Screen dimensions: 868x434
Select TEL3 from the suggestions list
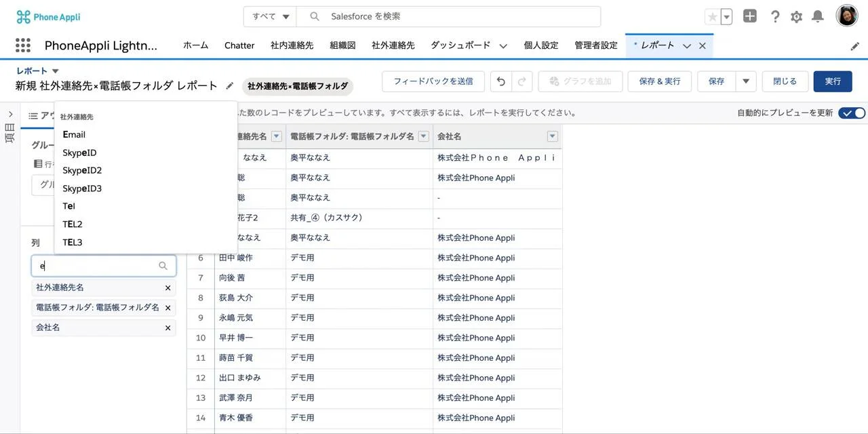(146, 242)
